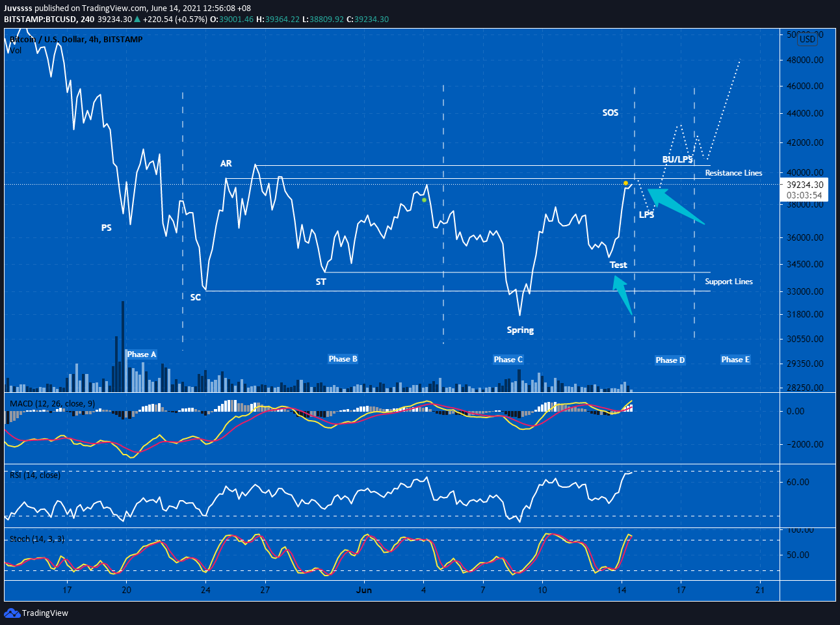Select the MACD (12, 26, close, 9) label
The width and height of the screenshot is (840, 625).
tap(52, 403)
